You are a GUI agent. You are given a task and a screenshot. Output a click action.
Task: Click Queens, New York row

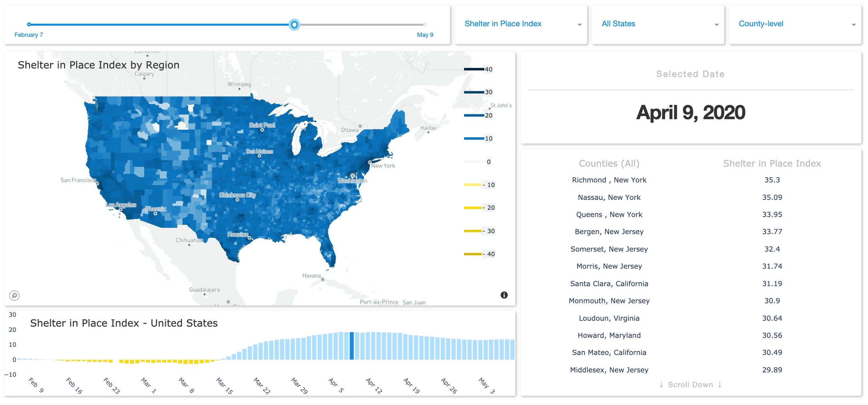click(690, 214)
